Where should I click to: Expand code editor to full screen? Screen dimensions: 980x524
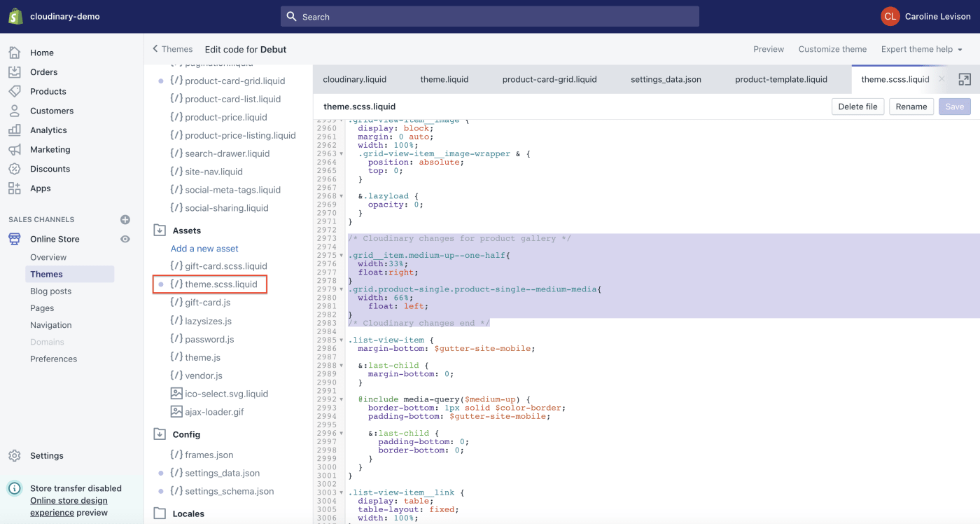[x=965, y=80]
